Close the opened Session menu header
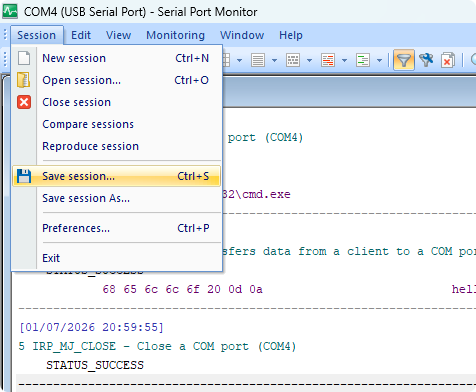This screenshot has height=392, width=476. pos(37,35)
